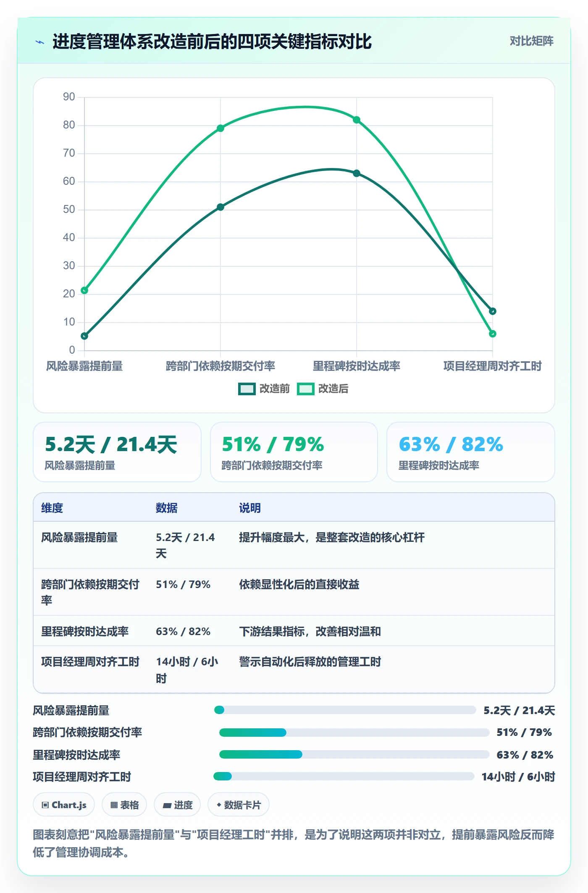Click the 里程碑按时达成率 progress bar
Screen dimensions: 588x893
pyautogui.click(x=354, y=754)
